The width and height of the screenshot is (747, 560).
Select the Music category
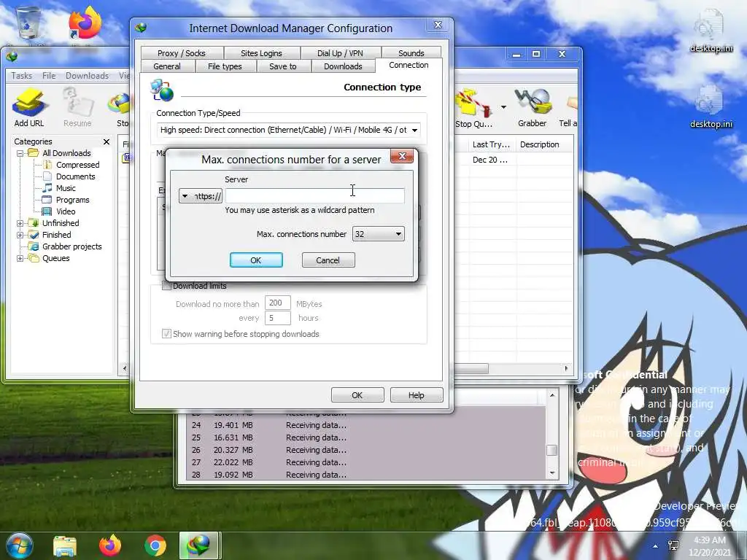66,188
